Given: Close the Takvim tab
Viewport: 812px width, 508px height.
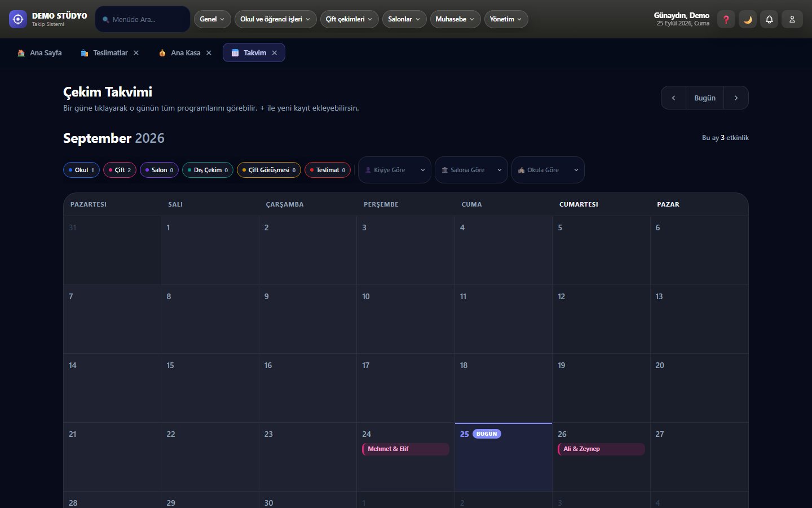Looking at the screenshot, I should (275, 52).
